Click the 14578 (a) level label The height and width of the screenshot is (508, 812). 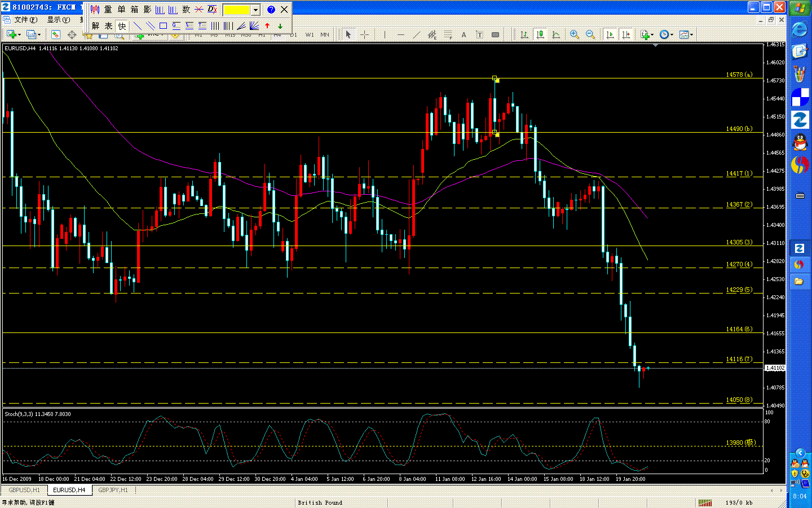[739, 75]
